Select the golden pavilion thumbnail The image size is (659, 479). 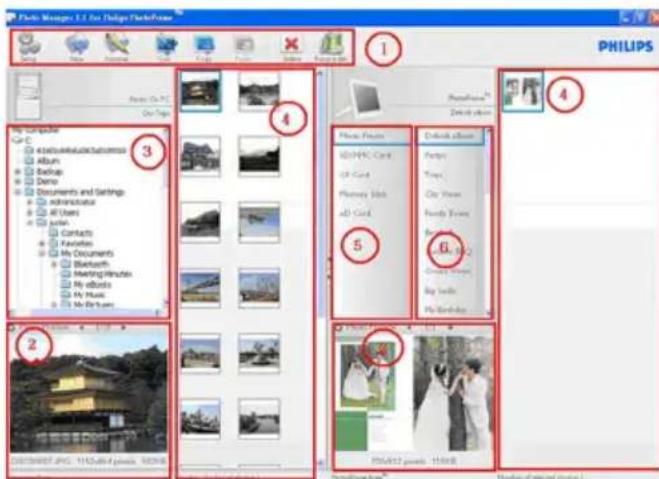pyautogui.click(x=200, y=91)
